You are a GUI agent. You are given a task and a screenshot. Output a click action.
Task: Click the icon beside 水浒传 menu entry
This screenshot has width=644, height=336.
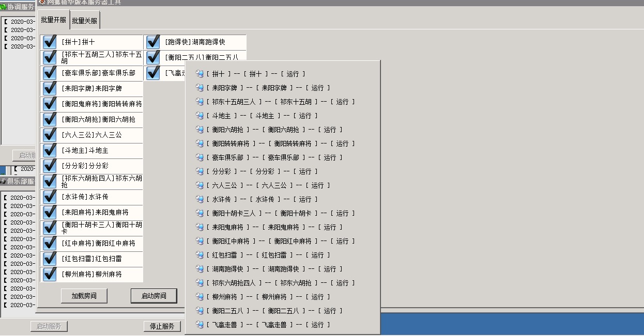(x=200, y=199)
